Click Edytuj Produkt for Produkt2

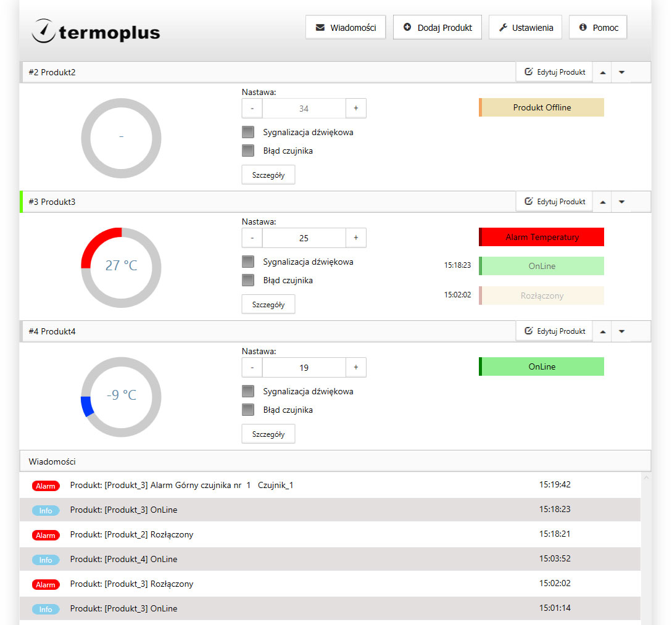tap(554, 72)
